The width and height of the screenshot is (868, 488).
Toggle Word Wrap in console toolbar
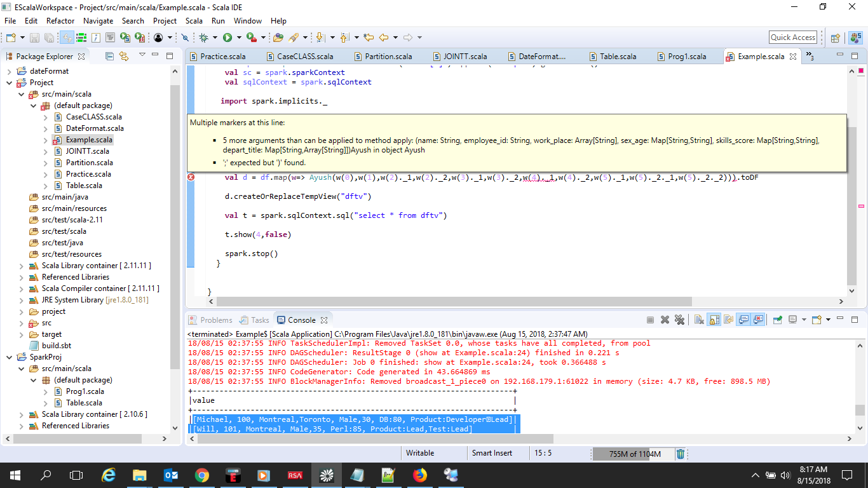(728, 320)
